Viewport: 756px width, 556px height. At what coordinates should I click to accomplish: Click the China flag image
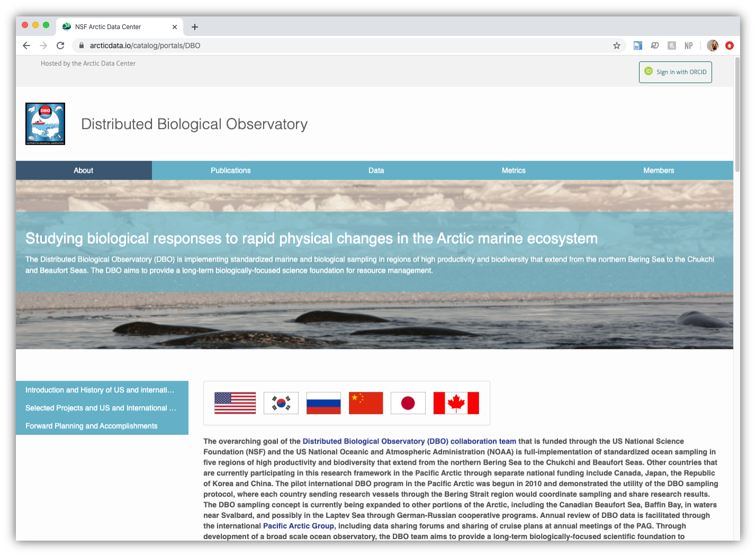366,403
